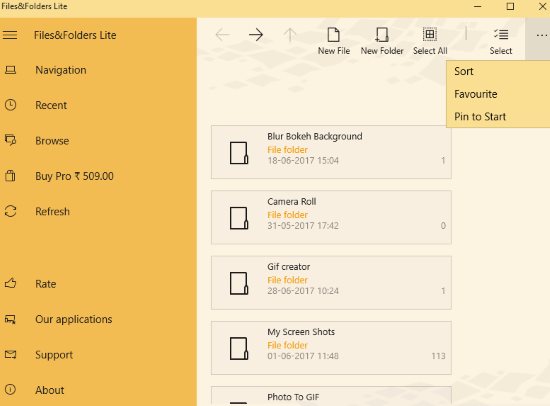Open the Photo To GIF folder
The height and width of the screenshot is (406, 550).
(331, 396)
